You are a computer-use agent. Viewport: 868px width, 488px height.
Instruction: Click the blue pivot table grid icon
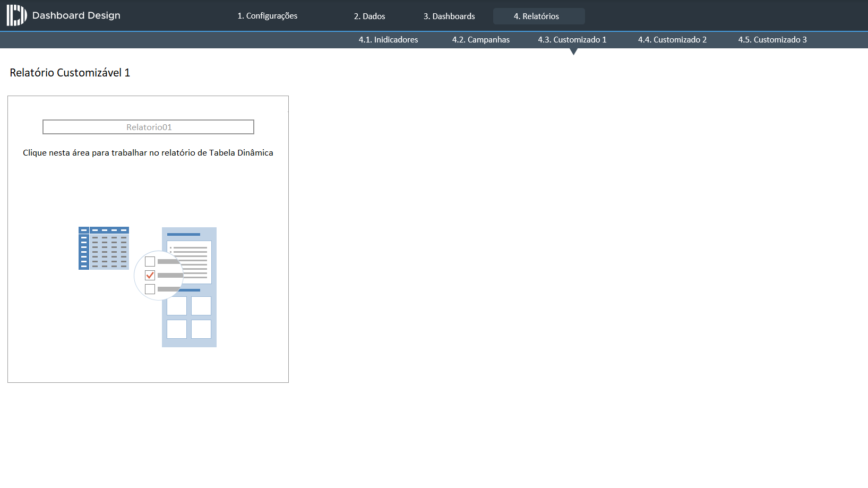[x=104, y=249]
